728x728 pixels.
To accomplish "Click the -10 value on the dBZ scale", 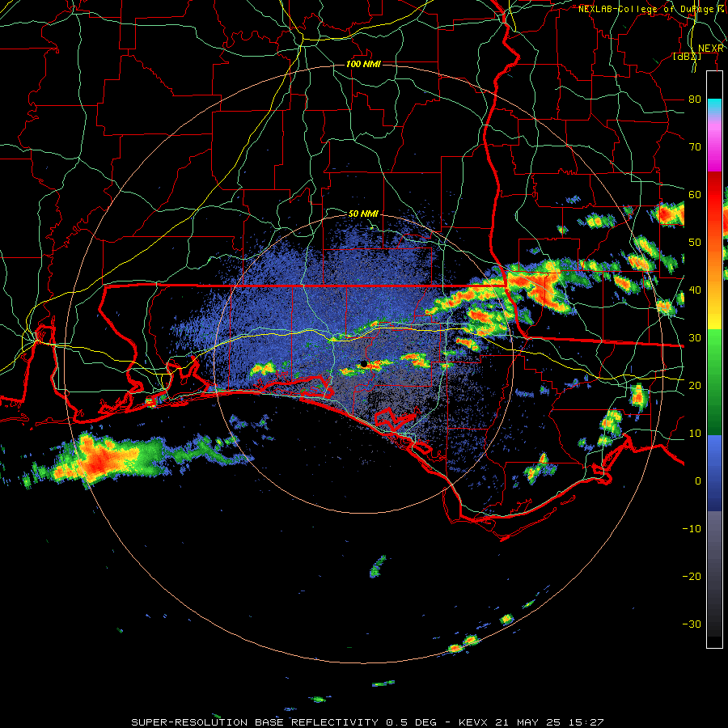I will (692, 529).
